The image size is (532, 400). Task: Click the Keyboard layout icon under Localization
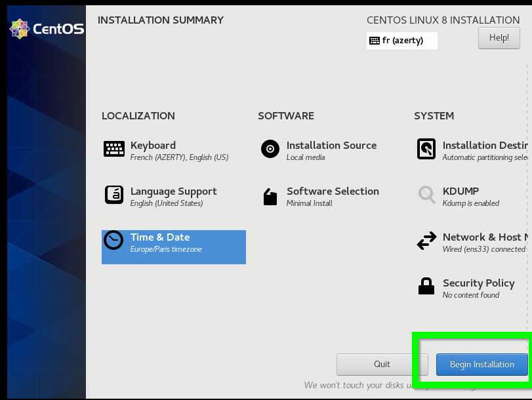coord(114,149)
